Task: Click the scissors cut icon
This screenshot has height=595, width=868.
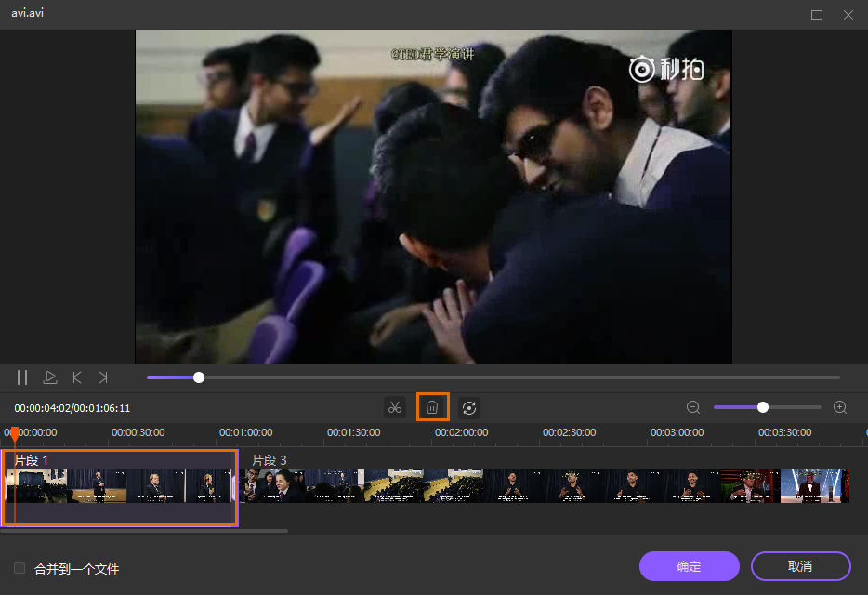Action: 395,407
